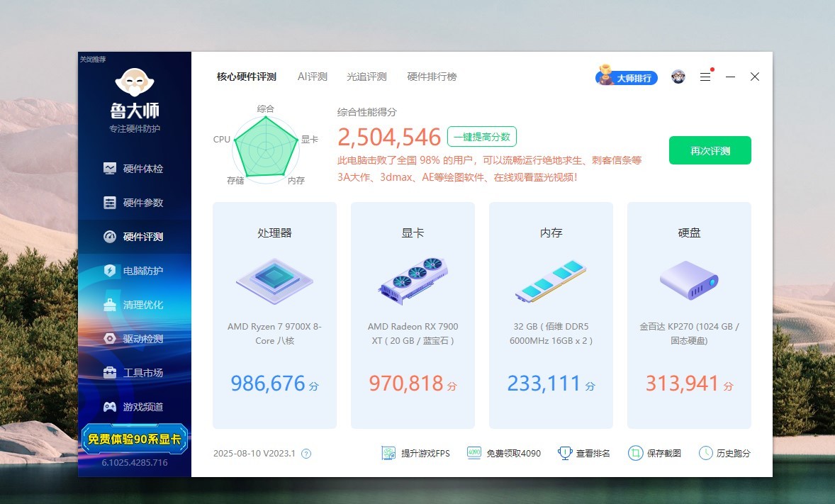This screenshot has width=835, height=504.
Task: Click the graphics score 970,818
Action: tap(405, 383)
